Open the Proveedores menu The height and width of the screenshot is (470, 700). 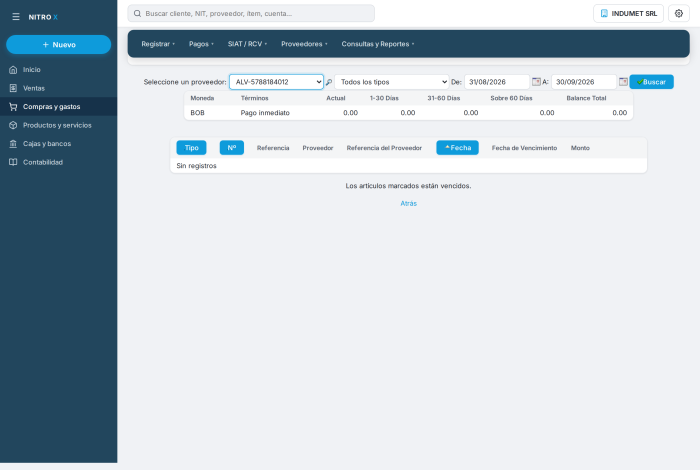(x=304, y=44)
